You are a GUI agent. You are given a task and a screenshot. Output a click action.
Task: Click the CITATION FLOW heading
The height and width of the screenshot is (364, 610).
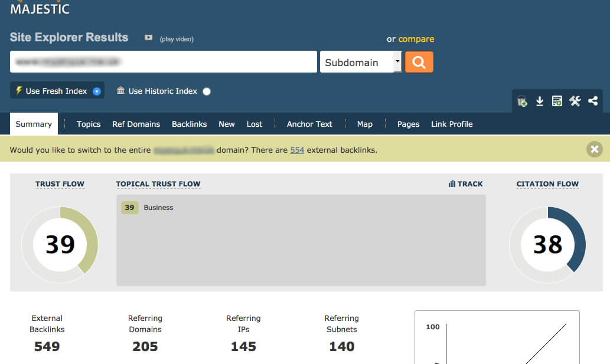coord(547,183)
